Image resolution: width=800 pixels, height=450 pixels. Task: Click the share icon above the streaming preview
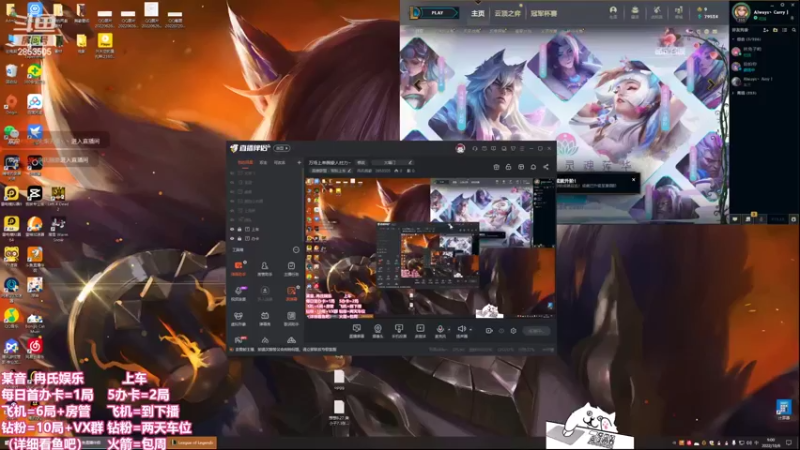coord(545,167)
